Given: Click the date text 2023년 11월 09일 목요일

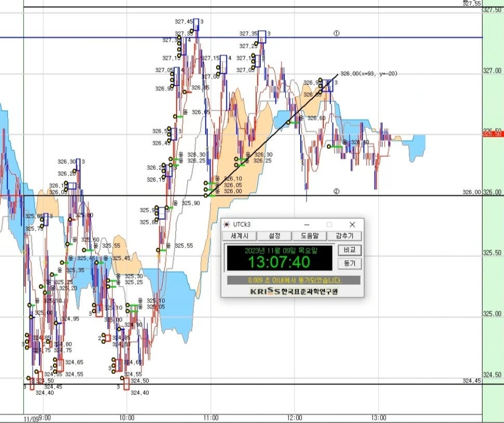Looking at the screenshot, I should 281,250.
